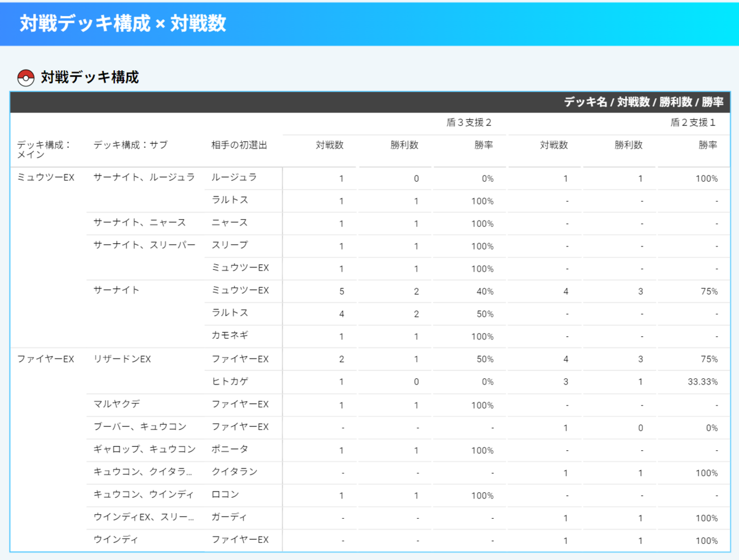Click the マルヤクデ sub deck cell

[x=117, y=404]
